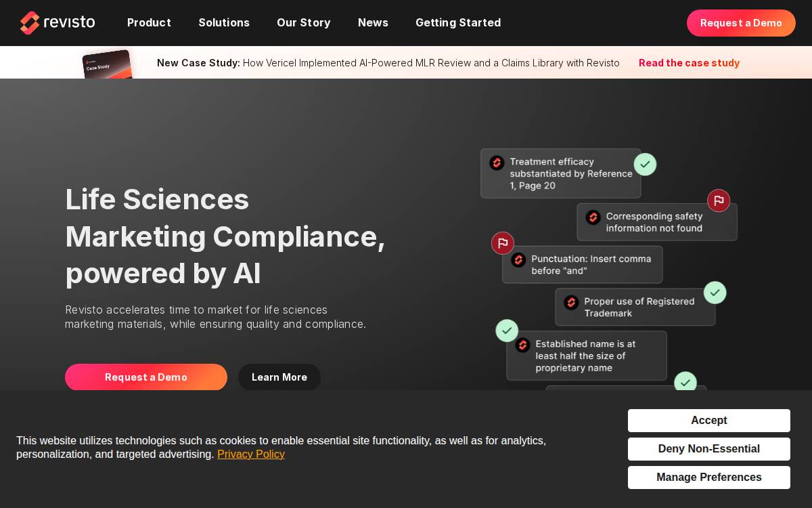Open the Getting Started menu
The image size is (812, 508).
point(458,22)
